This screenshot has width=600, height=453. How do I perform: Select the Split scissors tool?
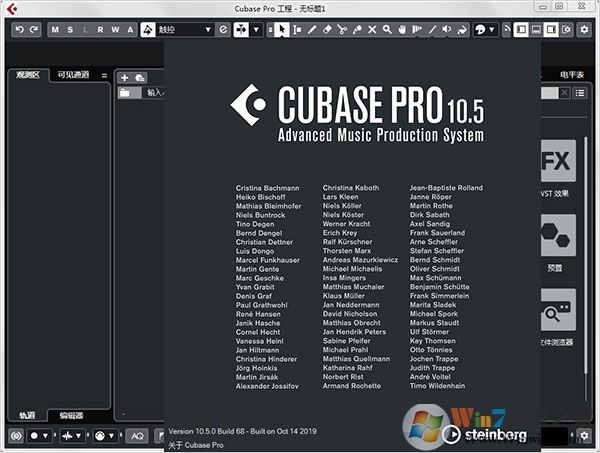[342, 29]
